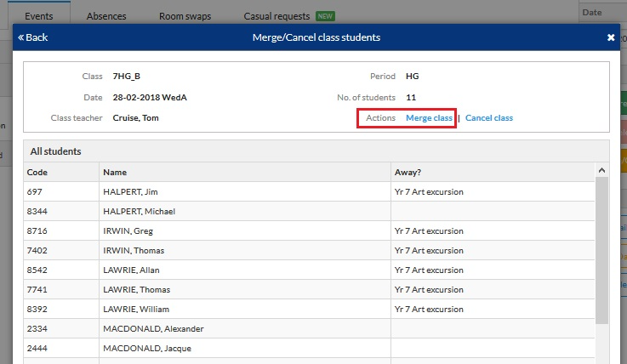The height and width of the screenshot is (364, 627).
Task: Select student LAWRIE, Thomas
Action: point(137,290)
